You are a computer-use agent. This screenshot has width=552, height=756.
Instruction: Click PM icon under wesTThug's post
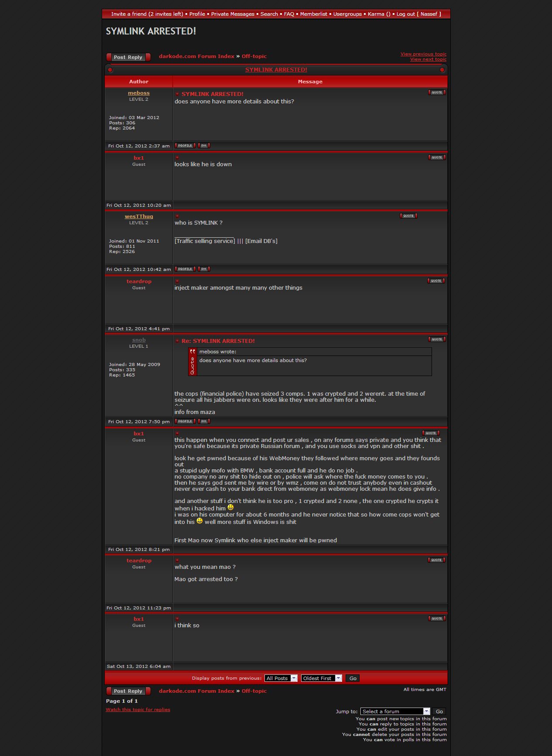coord(204,269)
